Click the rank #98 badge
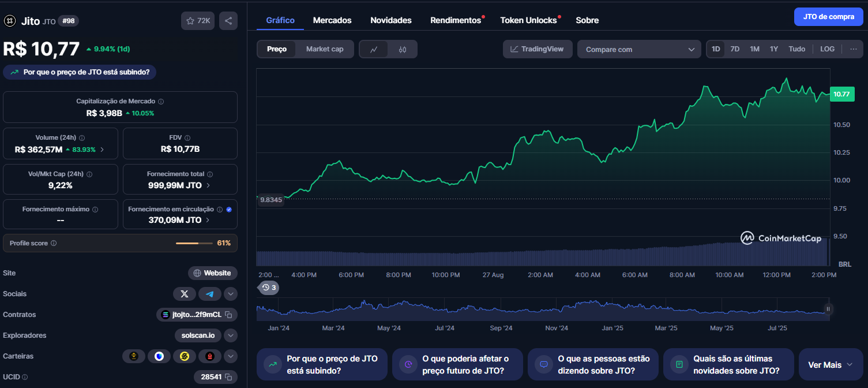 (69, 21)
